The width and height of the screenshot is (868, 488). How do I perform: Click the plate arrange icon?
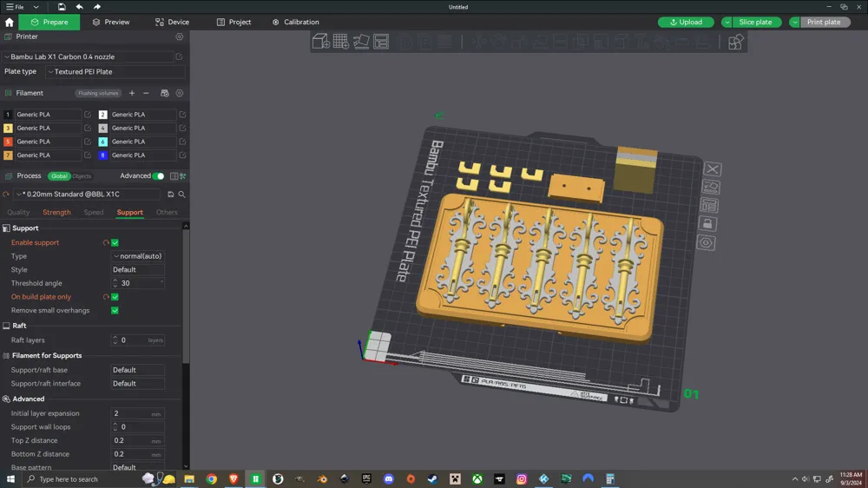tap(710, 206)
